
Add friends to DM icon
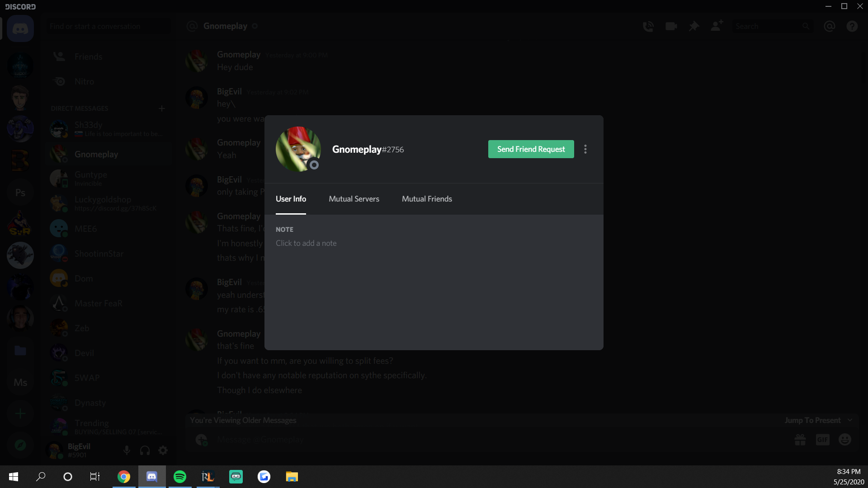pos(717,26)
